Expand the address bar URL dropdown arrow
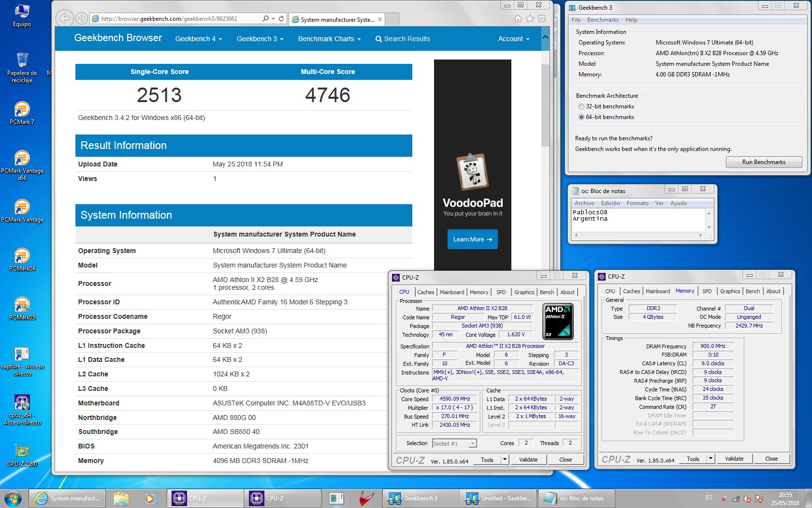Viewport: 812px width, 508px height. pyautogui.click(x=273, y=18)
